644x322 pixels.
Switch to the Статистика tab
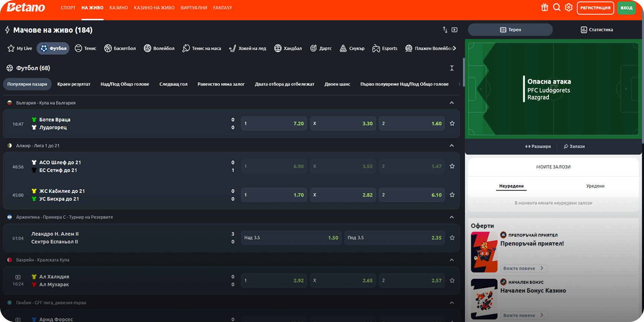point(596,30)
